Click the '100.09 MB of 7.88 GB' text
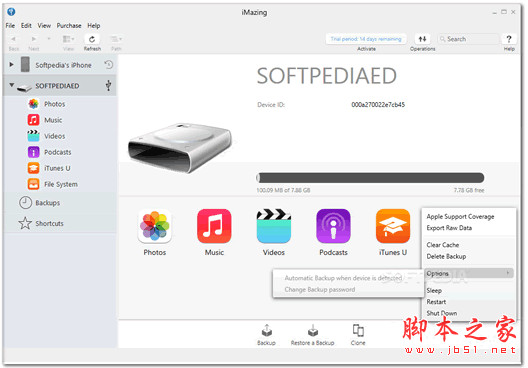This screenshot has height=368, width=528. click(x=284, y=190)
